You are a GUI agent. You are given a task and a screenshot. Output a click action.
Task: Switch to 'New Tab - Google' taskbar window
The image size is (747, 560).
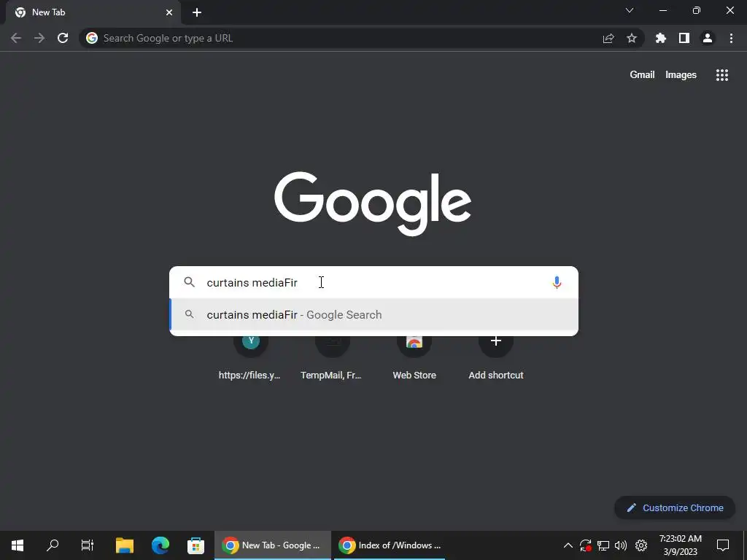tap(273, 545)
